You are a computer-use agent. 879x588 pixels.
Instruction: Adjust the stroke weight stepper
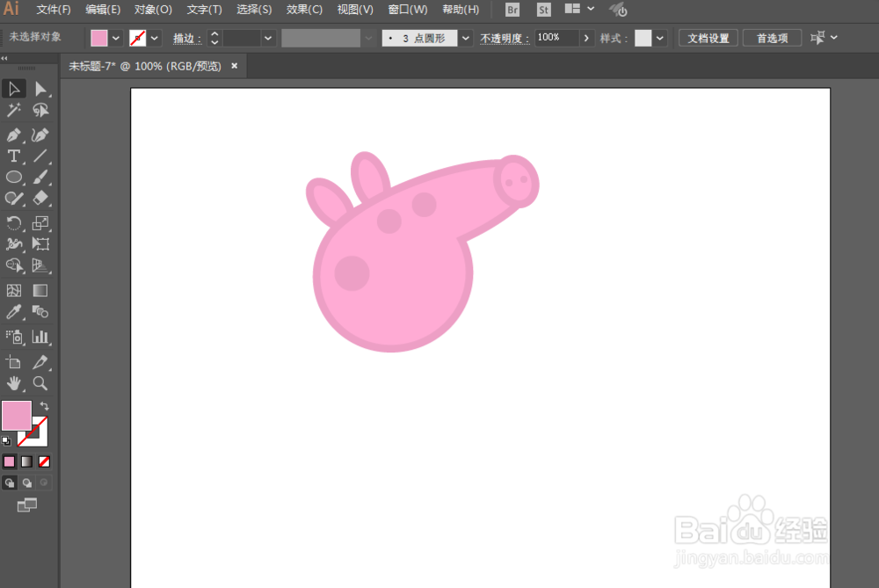pos(214,38)
